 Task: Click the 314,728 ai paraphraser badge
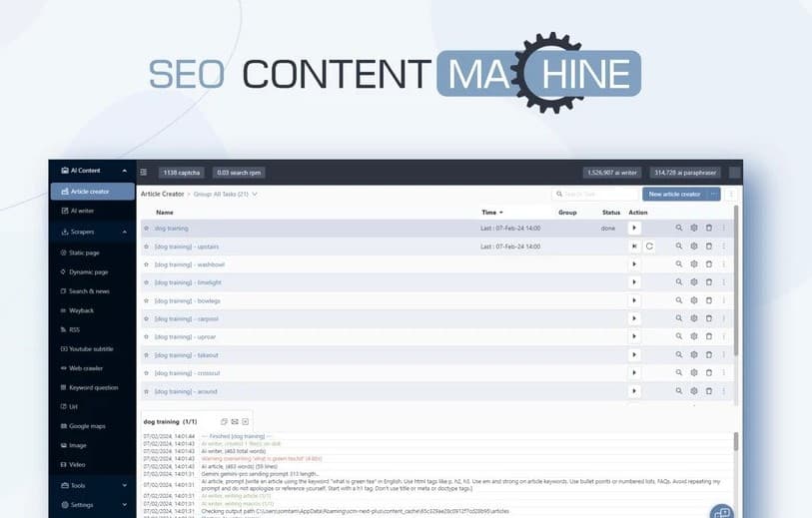point(685,173)
